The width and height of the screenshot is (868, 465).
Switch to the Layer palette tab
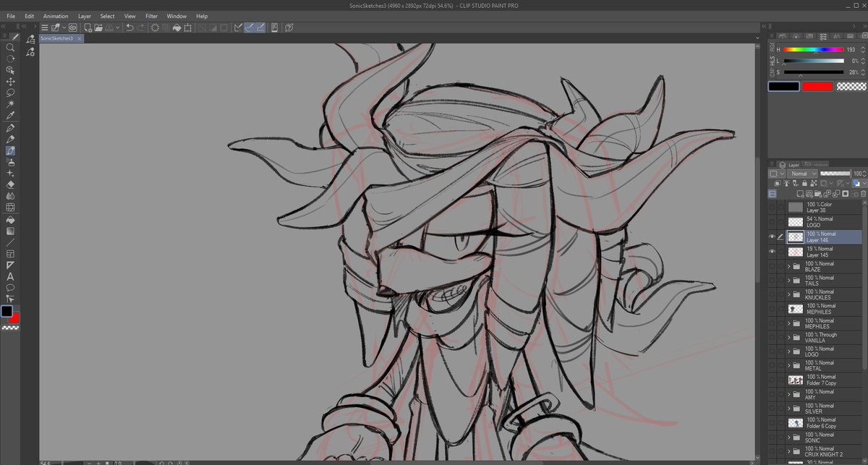(788, 165)
